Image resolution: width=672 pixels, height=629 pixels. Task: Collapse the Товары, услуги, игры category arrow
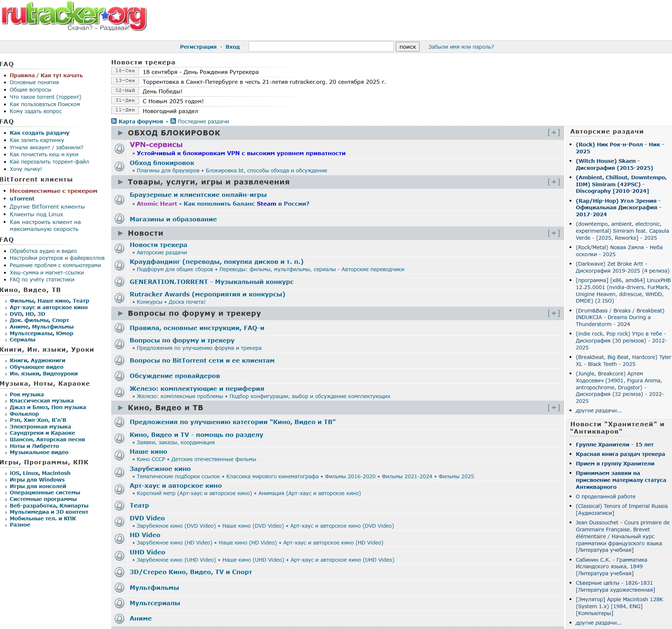pos(120,182)
